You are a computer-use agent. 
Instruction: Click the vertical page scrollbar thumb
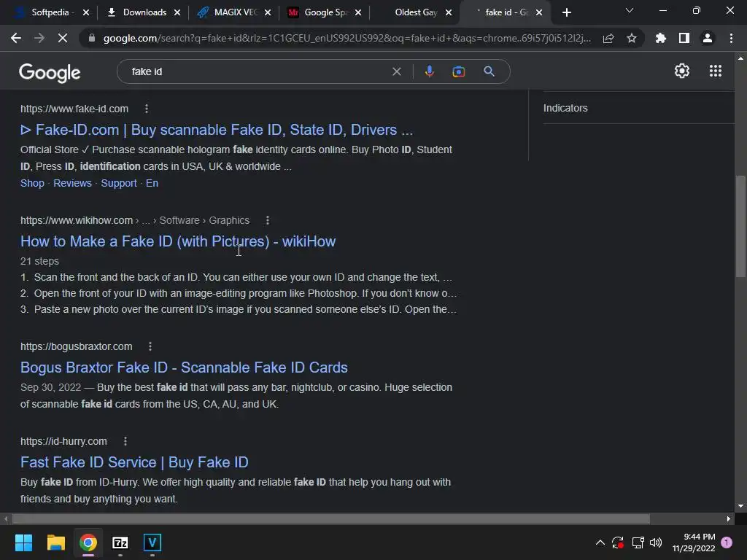point(740,226)
